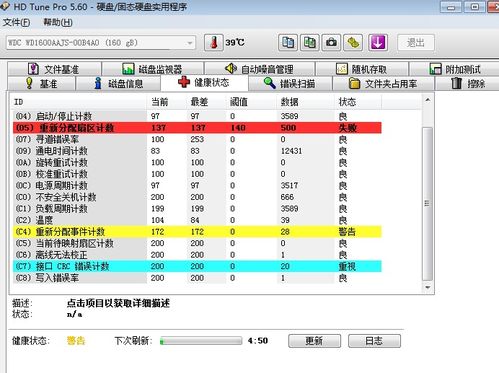
Task: Click the copy screenshot to clipboard icon
Action: click(x=309, y=43)
